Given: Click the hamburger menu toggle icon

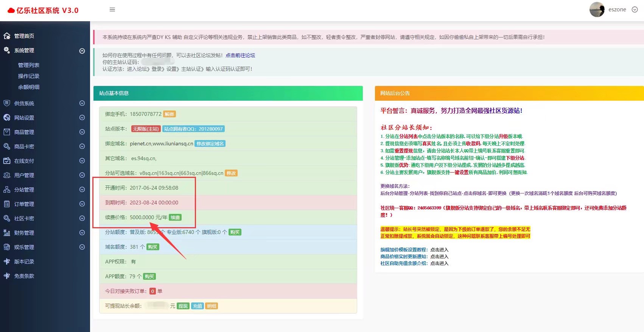Looking at the screenshot, I should 112,10.
